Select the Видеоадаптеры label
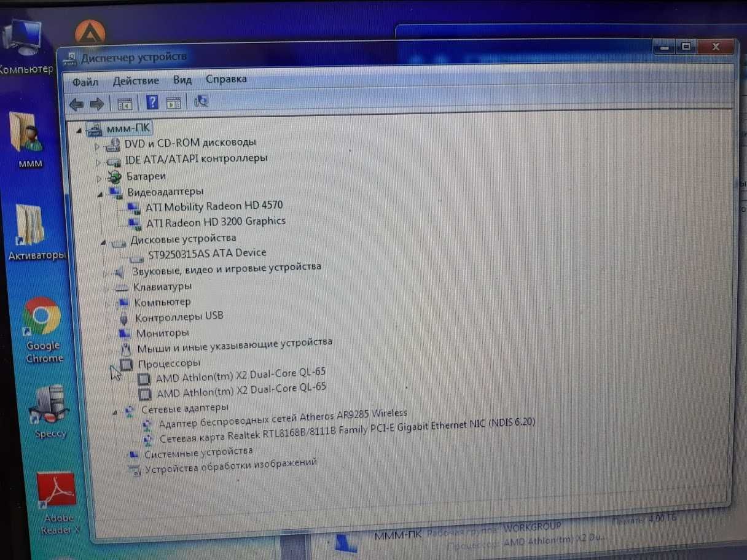 coord(165,192)
